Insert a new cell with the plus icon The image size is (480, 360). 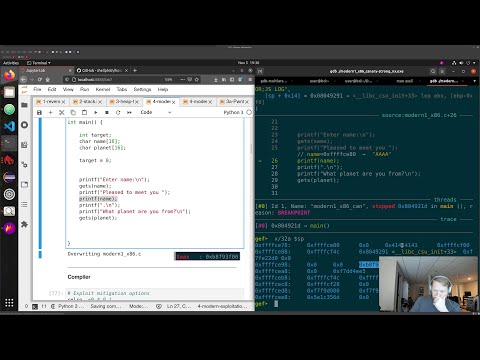(50, 113)
